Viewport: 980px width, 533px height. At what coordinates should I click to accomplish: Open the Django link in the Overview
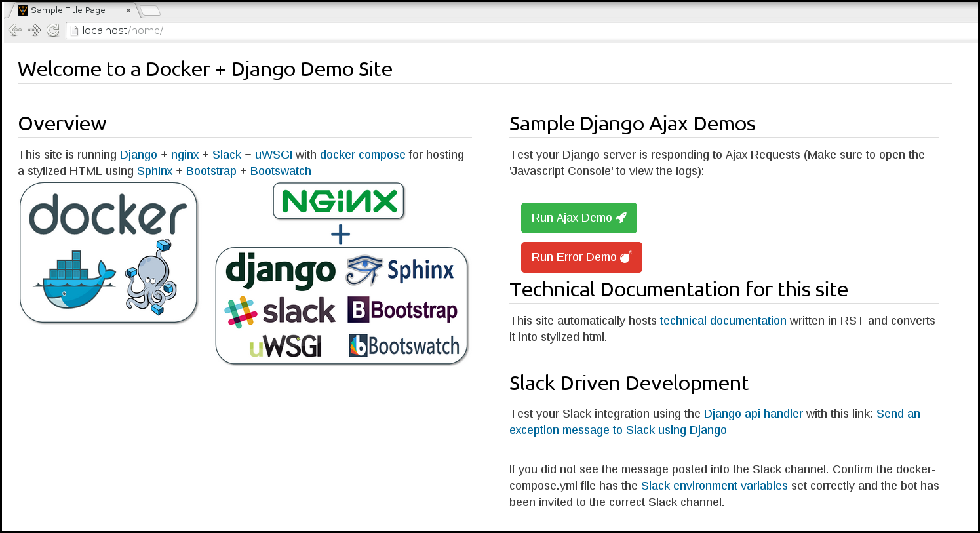(x=138, y=155)
